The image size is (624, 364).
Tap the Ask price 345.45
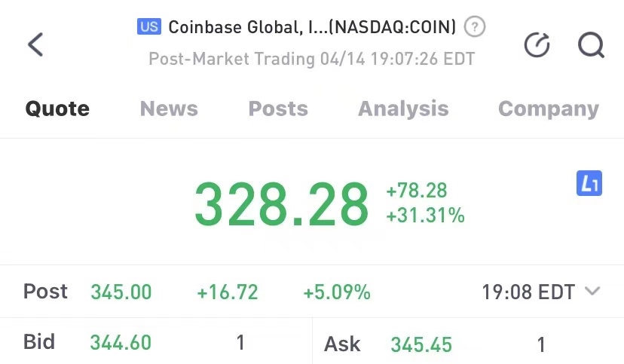coord(421,345)
